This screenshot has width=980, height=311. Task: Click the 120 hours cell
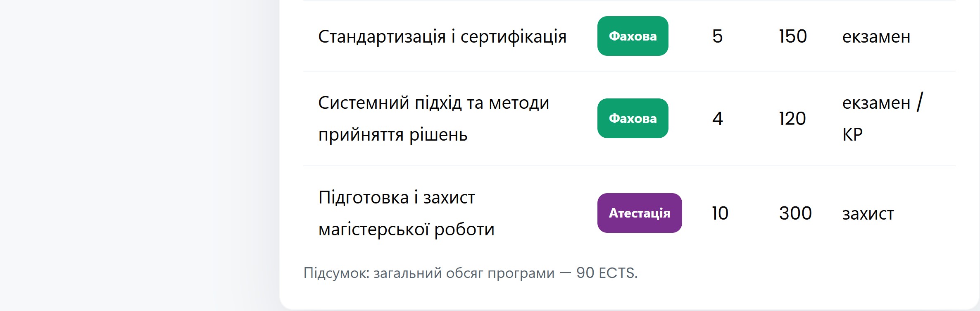tap(792, 119)
